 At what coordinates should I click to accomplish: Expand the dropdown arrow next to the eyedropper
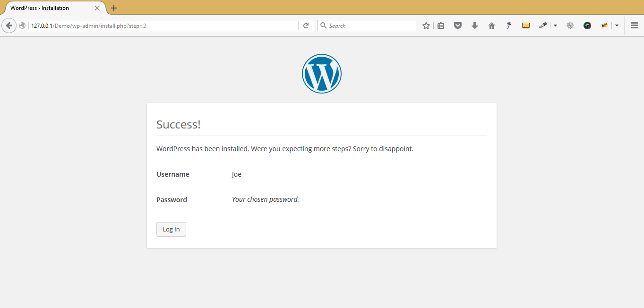tap(555, 25)
